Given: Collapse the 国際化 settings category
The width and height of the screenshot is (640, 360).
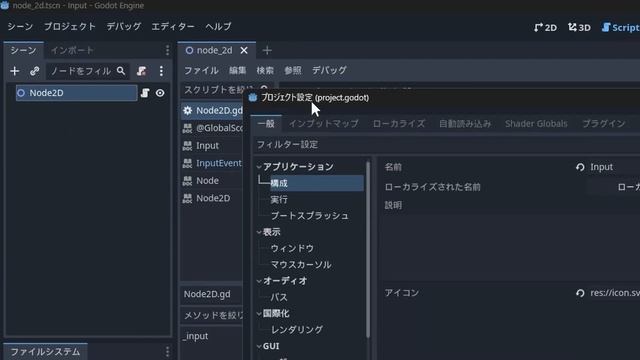Looking at the screenshot, I should pos(259,313).
